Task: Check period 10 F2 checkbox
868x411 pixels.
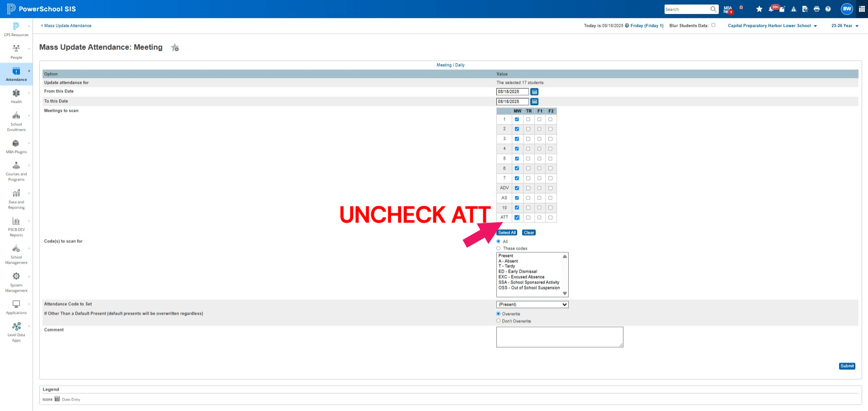Action: pyautogui.click(x=550, y=208)
